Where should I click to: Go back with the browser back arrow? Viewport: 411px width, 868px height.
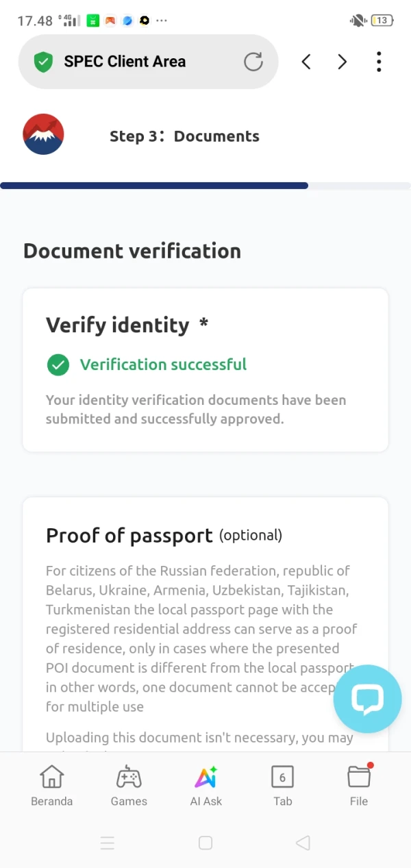click(x=306, y=62)
